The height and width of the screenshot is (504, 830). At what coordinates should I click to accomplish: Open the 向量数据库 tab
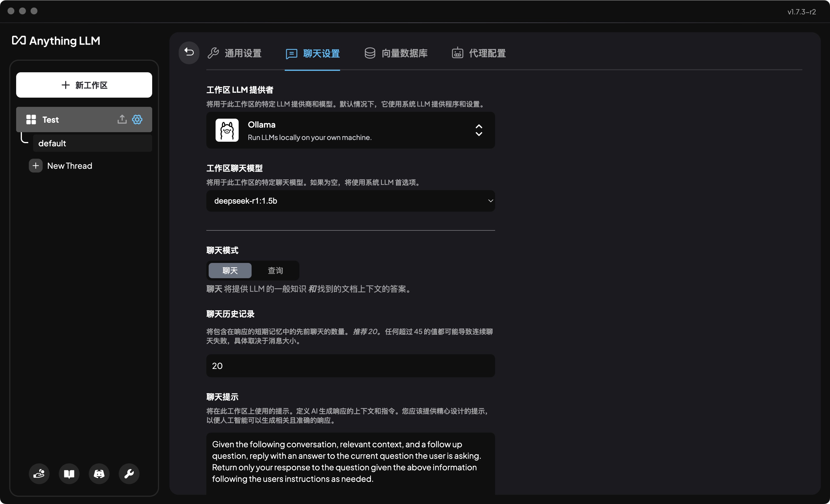(396, 53)
